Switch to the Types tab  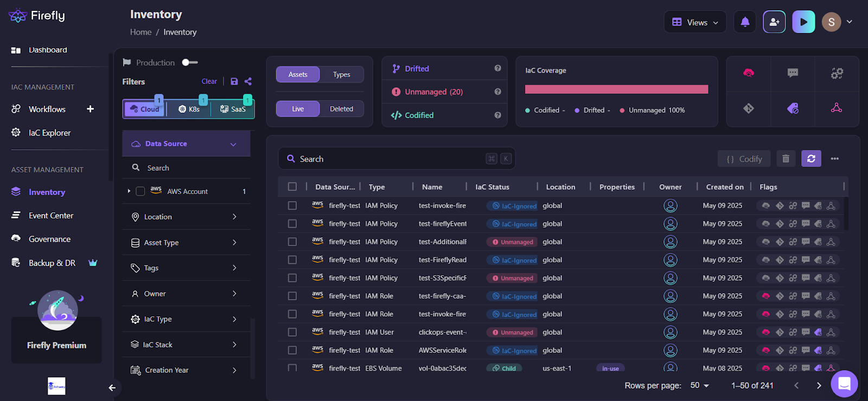pyautogui.click(x=341, y=74)
